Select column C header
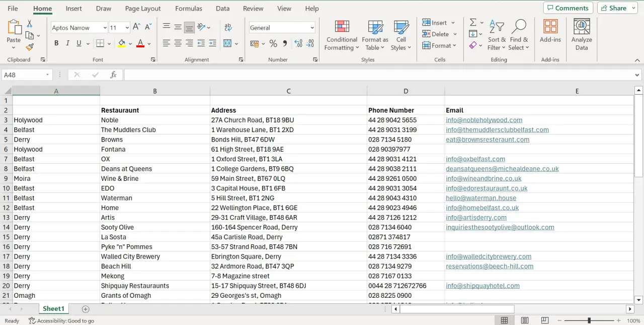644x325 pixels. coord(289,91)
